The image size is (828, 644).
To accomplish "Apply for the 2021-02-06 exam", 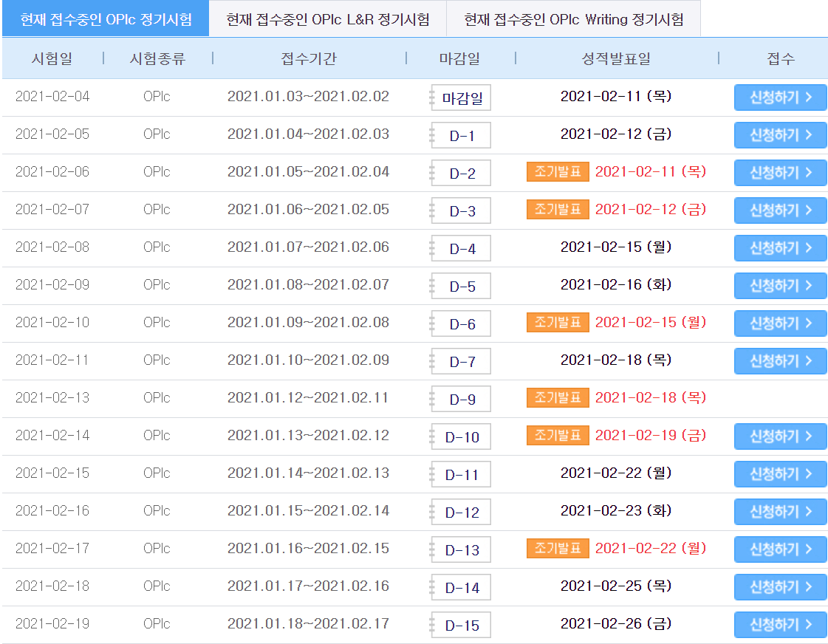I will click(x=780, y=173).
